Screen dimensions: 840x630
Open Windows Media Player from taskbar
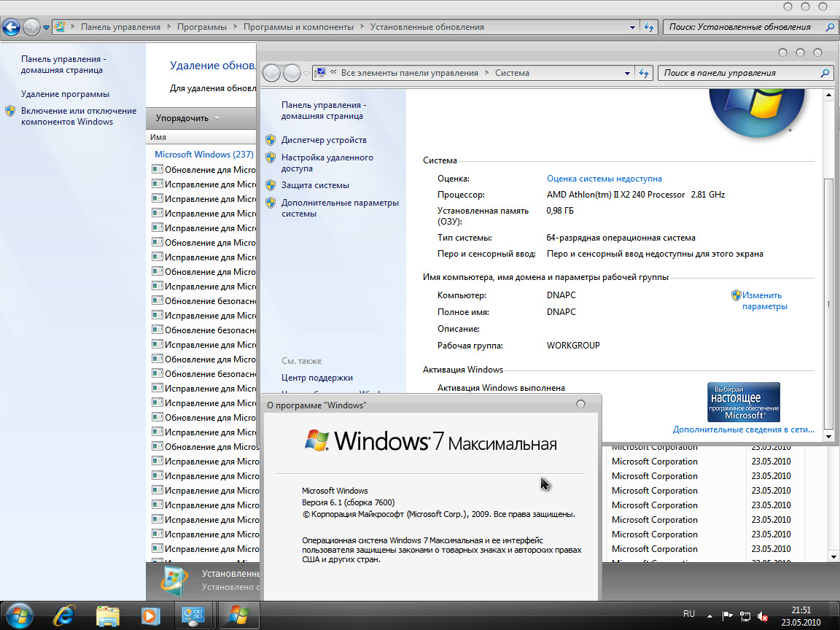150,615
